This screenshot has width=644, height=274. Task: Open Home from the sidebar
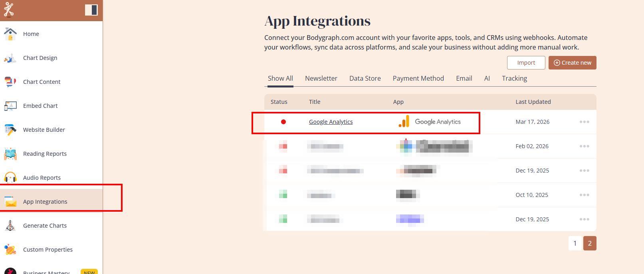(31, 34)
